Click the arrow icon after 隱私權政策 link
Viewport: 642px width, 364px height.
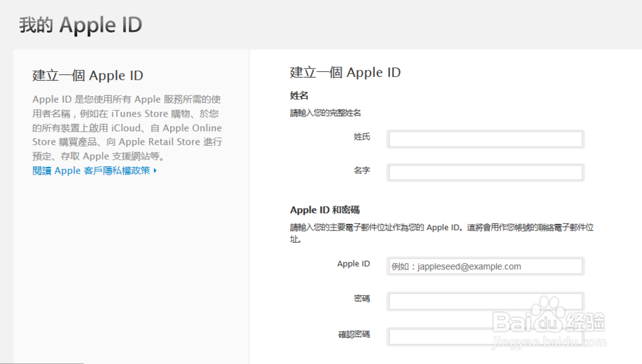pyautogui.click(x=155, y=171)
